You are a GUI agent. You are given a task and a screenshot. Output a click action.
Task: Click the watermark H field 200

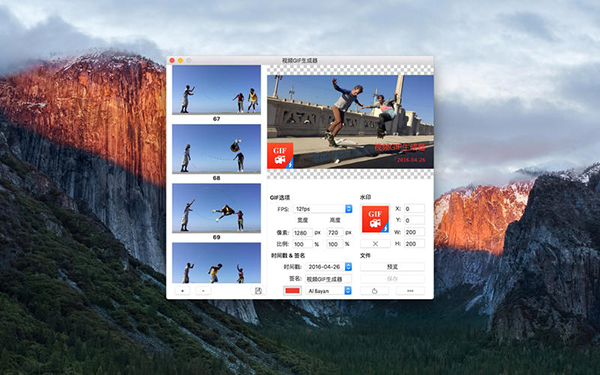point(414,243)
